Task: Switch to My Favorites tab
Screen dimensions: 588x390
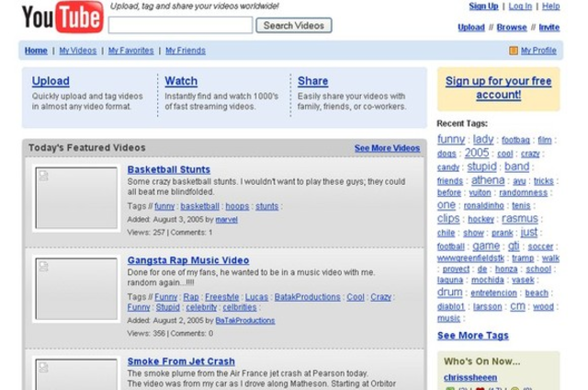Action: coord(130,51)
